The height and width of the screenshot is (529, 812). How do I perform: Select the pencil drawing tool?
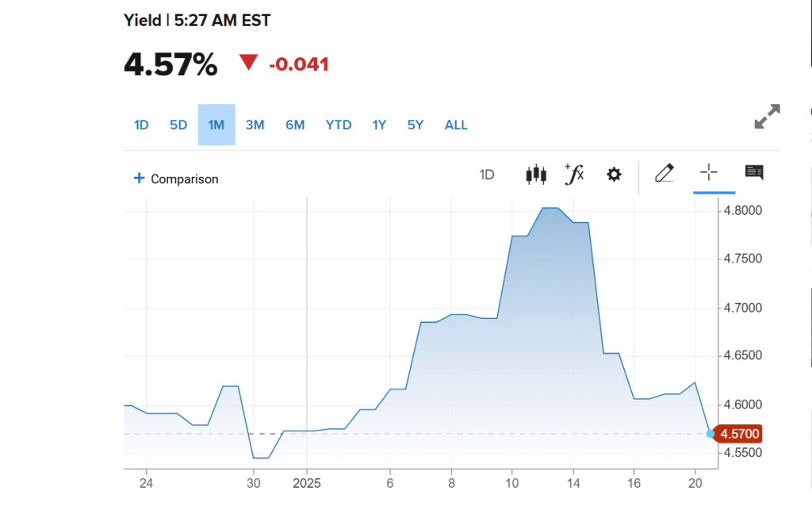pyautogui.click(x=665, y=173)
